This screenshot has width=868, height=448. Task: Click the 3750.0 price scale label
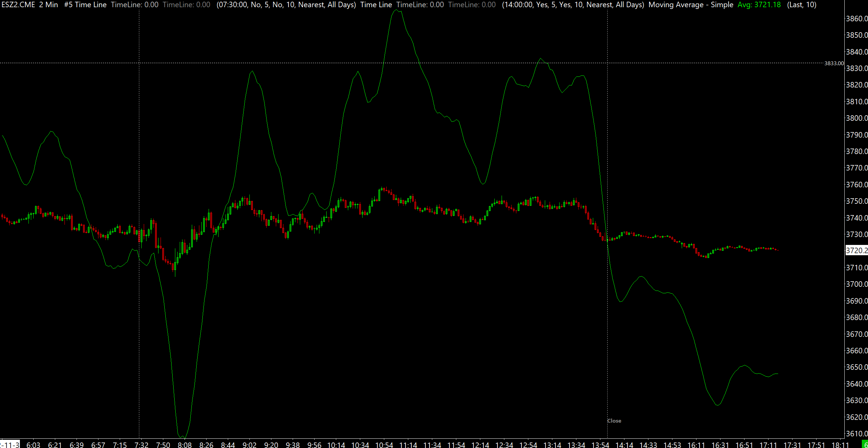point(856,201)
